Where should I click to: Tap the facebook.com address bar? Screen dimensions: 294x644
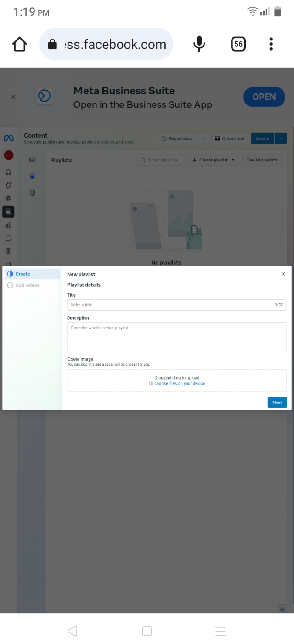tap(106, 44)
